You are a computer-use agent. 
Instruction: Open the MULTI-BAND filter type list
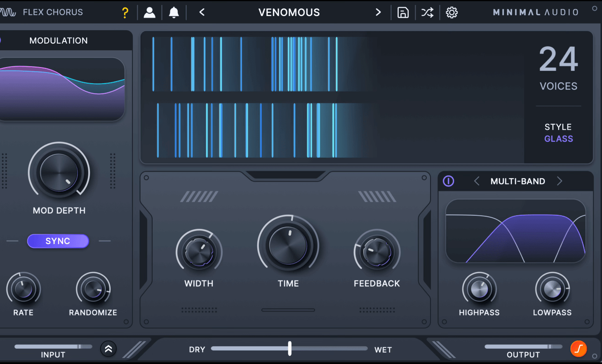coord(518,181)
